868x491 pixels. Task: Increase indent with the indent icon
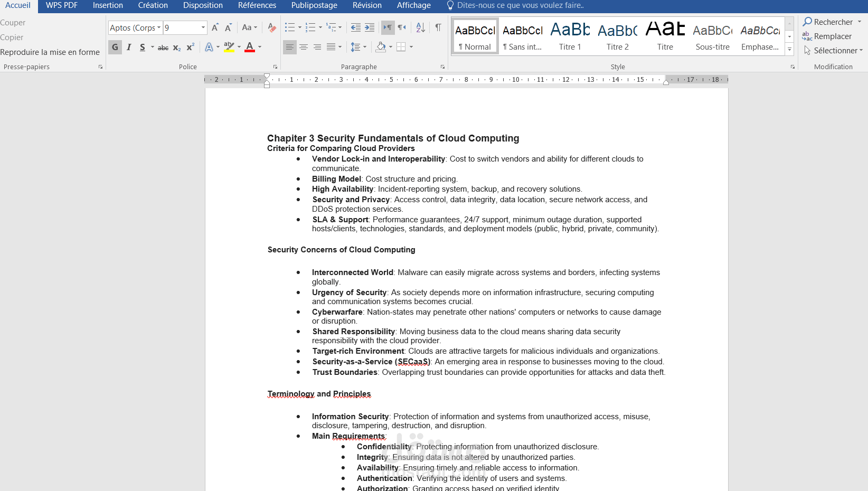[x=370, y=27]
